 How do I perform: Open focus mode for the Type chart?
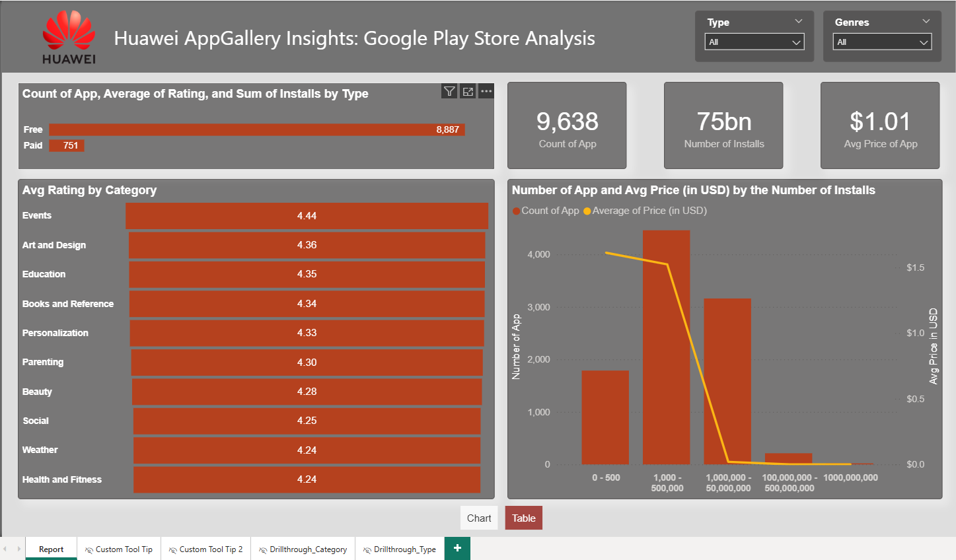(468, 92)
